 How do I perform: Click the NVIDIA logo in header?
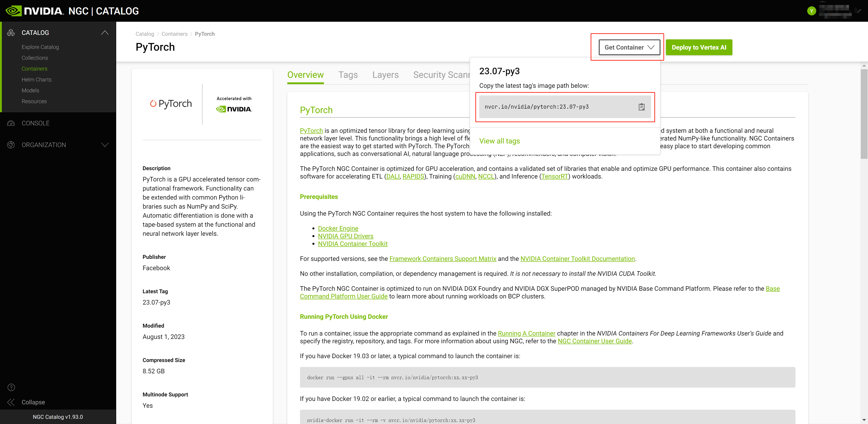pyautogui.click(x=34, y=11)
